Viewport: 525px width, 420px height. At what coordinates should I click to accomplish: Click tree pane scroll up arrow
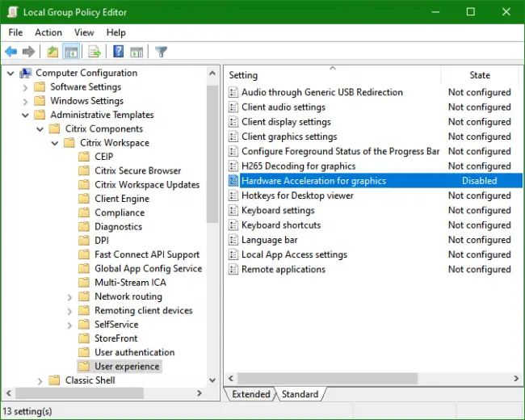click(x=212, y=73)
